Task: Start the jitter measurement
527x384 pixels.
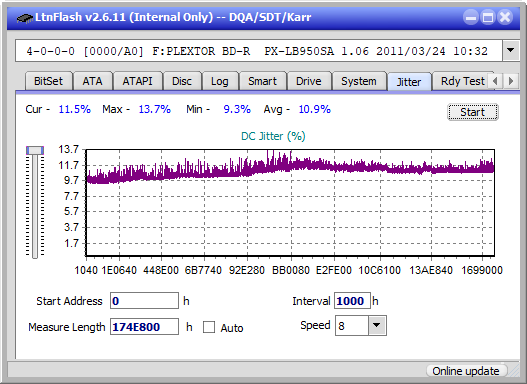Action: pos(473,112)
